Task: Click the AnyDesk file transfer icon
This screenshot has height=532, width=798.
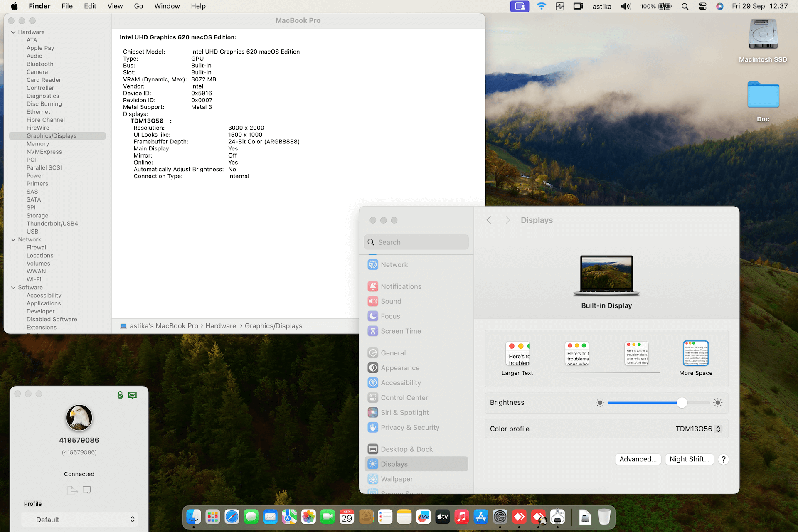Action: (x=72, y=490)
